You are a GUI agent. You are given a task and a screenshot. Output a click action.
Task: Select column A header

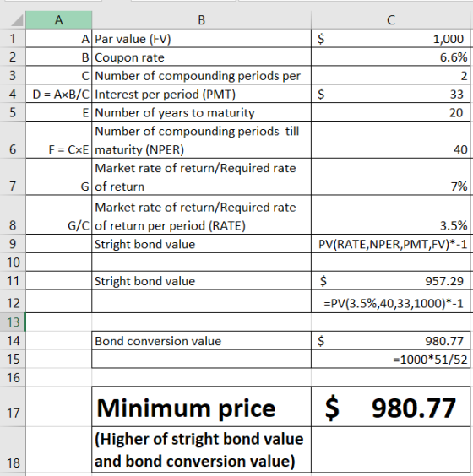pyautogui.click(x=58, y=20)
